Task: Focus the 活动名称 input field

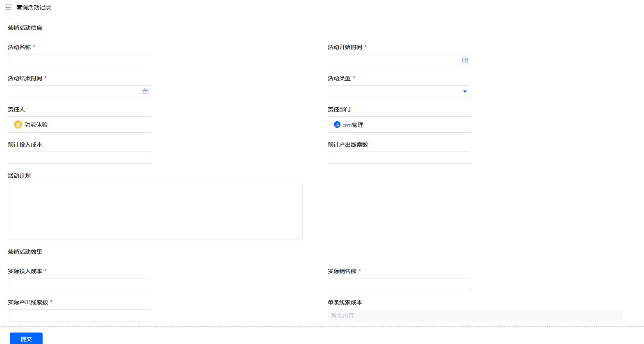Action: tap(79, 60)
